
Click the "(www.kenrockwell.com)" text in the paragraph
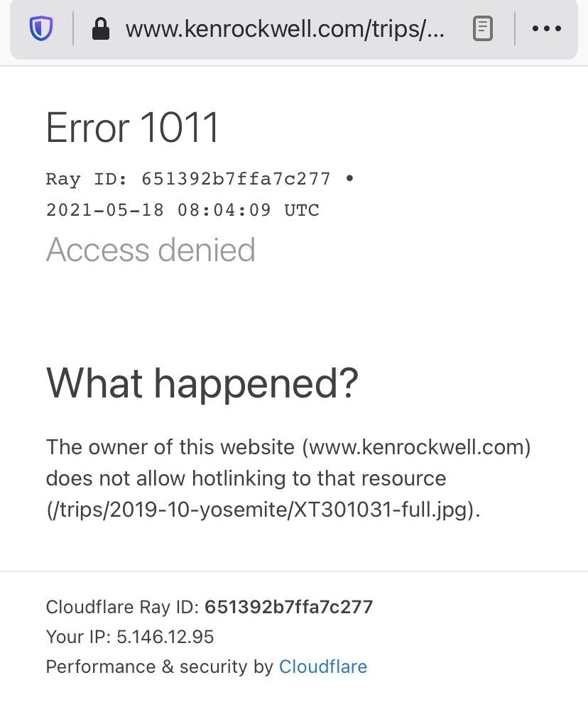pos(416,447)
